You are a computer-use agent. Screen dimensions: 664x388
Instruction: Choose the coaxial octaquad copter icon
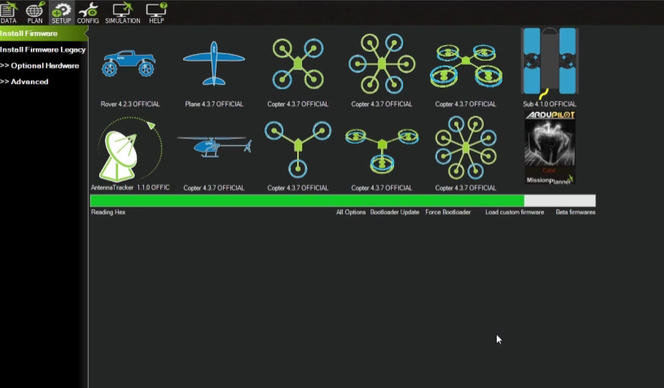pos(466,65)
